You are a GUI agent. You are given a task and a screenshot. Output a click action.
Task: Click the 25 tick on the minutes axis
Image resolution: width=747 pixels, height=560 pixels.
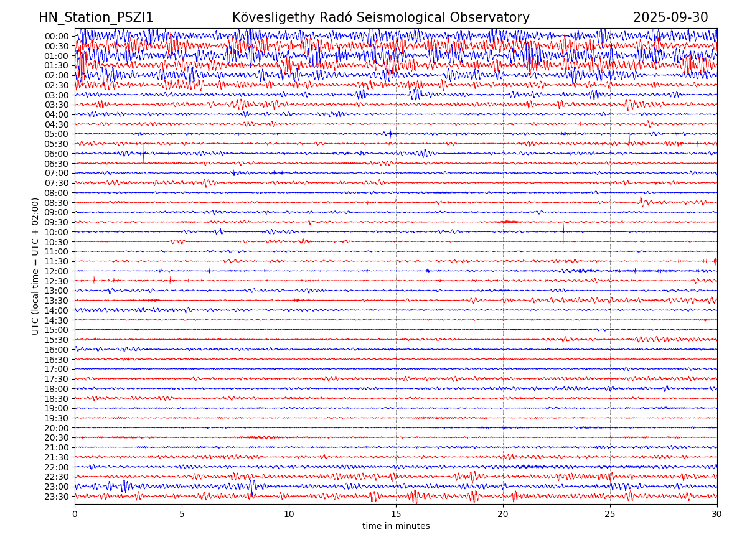(610, 515)
